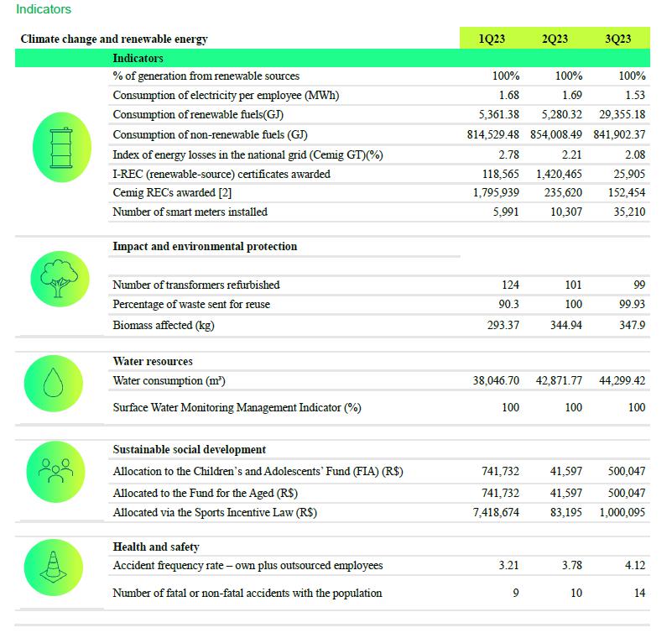Click the value 118,565 I-REC 1Q23
This screenshot has width=672, height=633.
[501, 174]
